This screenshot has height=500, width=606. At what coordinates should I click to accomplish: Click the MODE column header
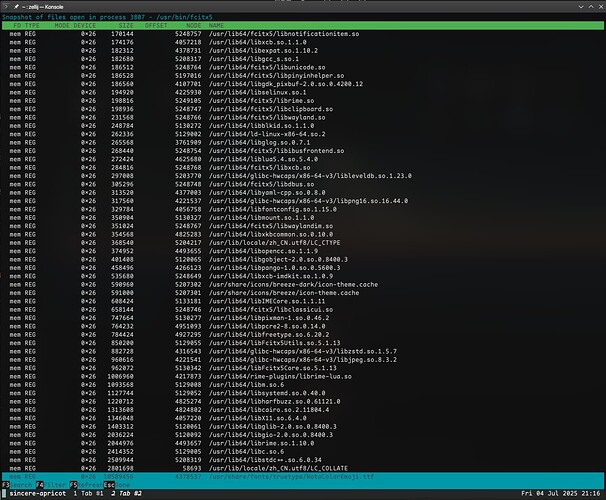coord(62,26)
